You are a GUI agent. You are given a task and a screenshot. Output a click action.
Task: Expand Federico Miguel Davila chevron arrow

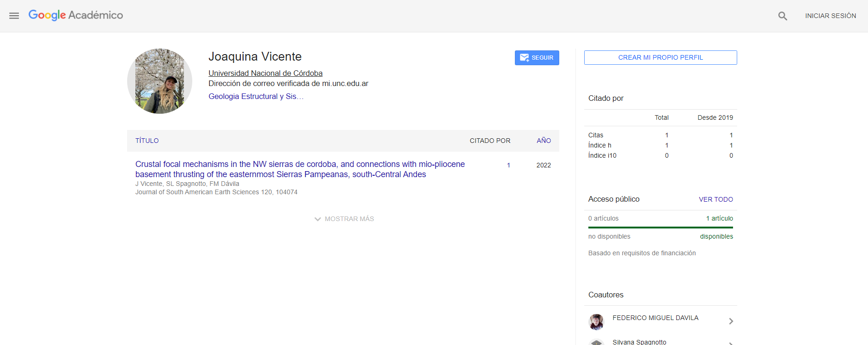point(731,321)
